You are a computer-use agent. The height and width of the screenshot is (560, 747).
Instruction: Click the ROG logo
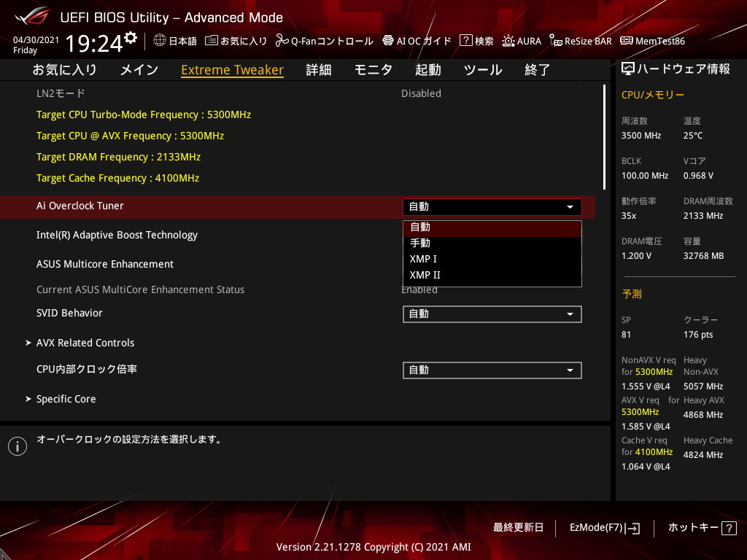click(x=32, y=17)
